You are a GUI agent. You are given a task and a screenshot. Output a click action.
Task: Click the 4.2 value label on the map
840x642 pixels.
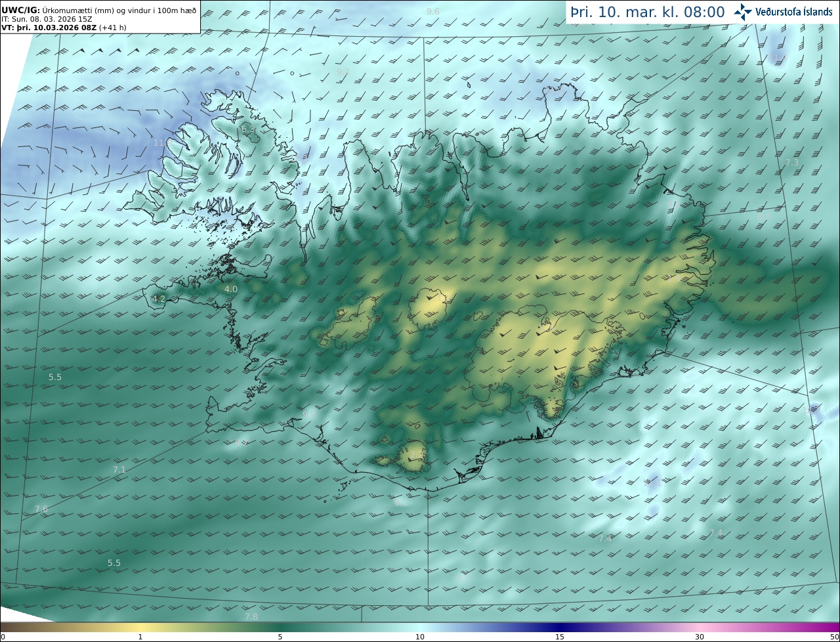pyautogui.click(x=159, y=299)
